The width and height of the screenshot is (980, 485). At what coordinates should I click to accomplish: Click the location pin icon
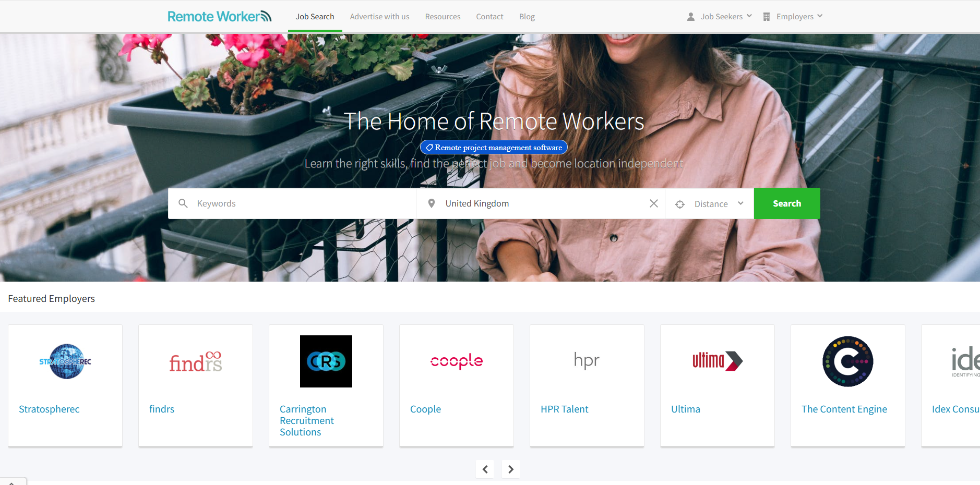(x=431, y=203)
